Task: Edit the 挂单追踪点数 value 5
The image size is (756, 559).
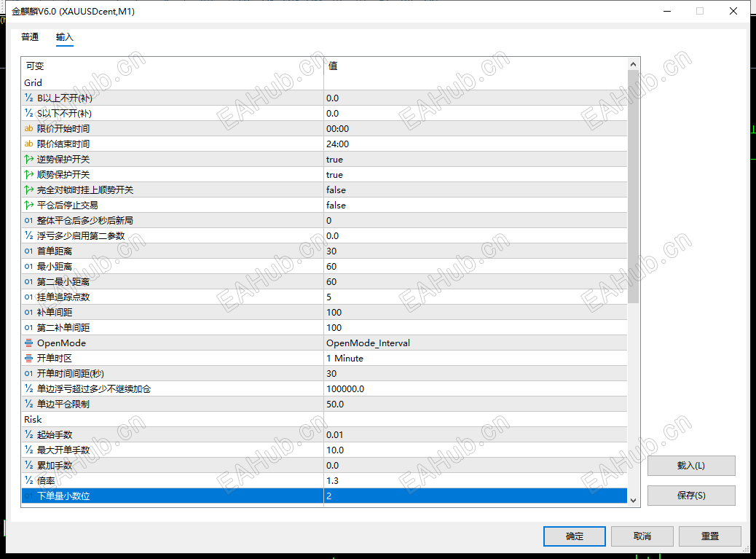Action: [476, 297]
